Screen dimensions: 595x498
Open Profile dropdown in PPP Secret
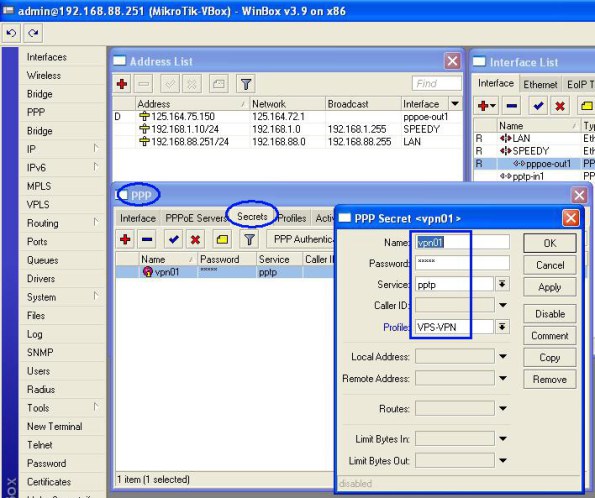502,326
